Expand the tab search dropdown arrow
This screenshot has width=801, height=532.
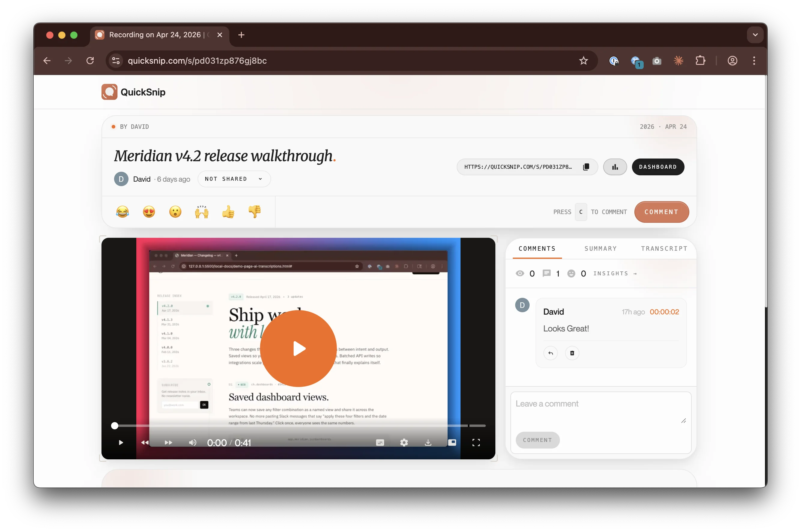[x=755, y=35]
